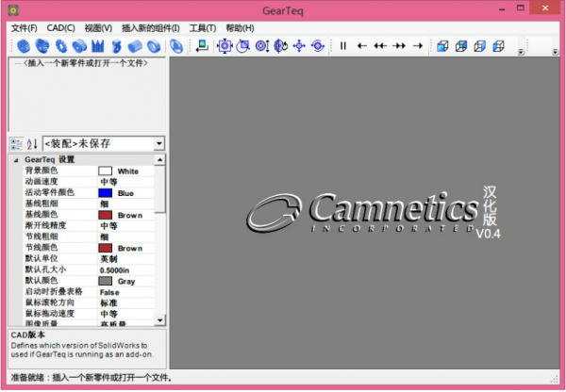Click the first blue gear component icon
Screen dimensions: 566x392
click(19, 45)
